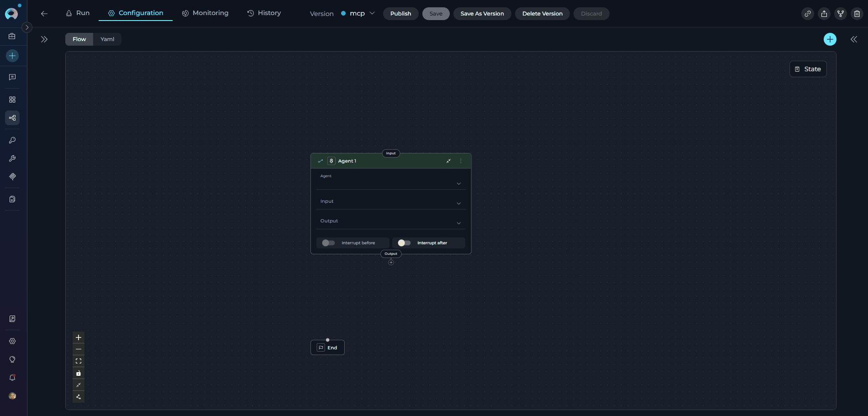This screenshot has height=416, width=868.
Task: Disable the Interrupt after toggle
Action: tap(404, 242)
